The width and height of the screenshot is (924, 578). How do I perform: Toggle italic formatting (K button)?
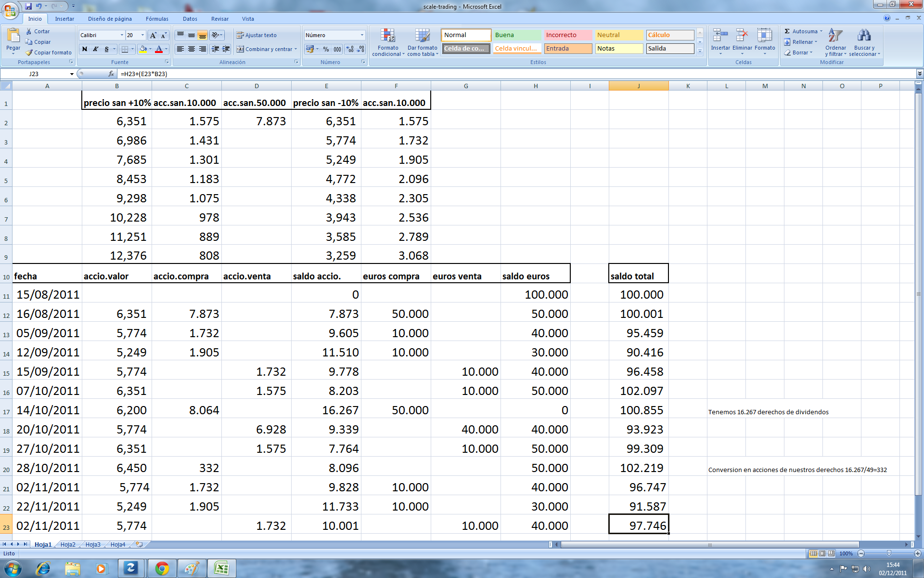pyautogui.click(x=96, y=49)
